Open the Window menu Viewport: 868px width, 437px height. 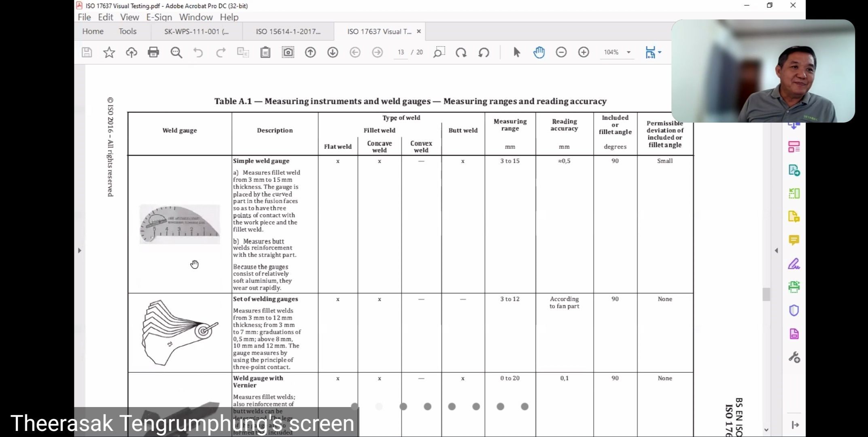pos(196,17)
